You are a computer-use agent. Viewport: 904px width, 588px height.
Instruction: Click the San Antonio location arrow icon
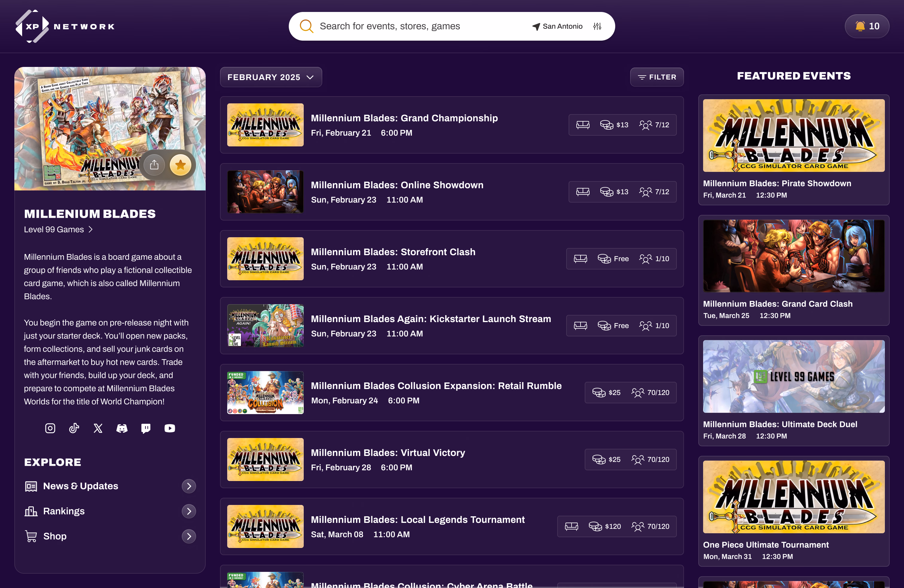536,27
